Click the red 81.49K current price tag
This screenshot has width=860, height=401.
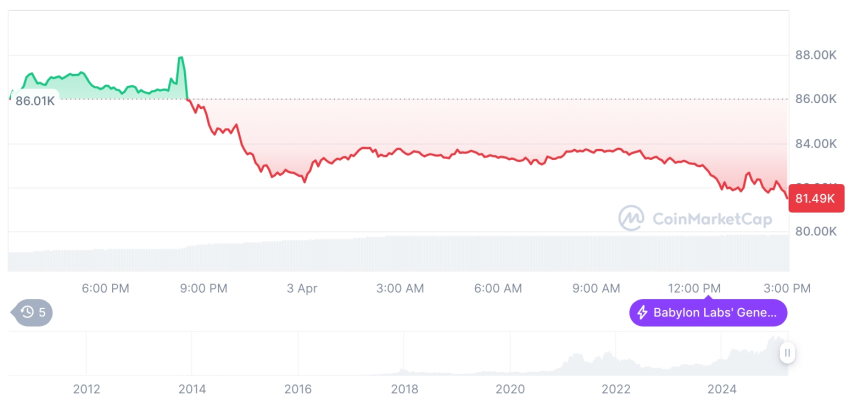tap(812, 198)
